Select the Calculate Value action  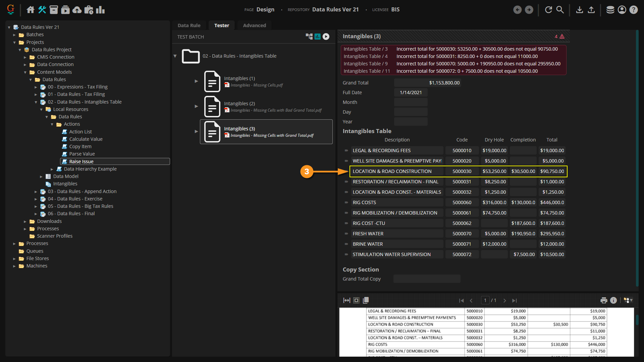[86, 139]
